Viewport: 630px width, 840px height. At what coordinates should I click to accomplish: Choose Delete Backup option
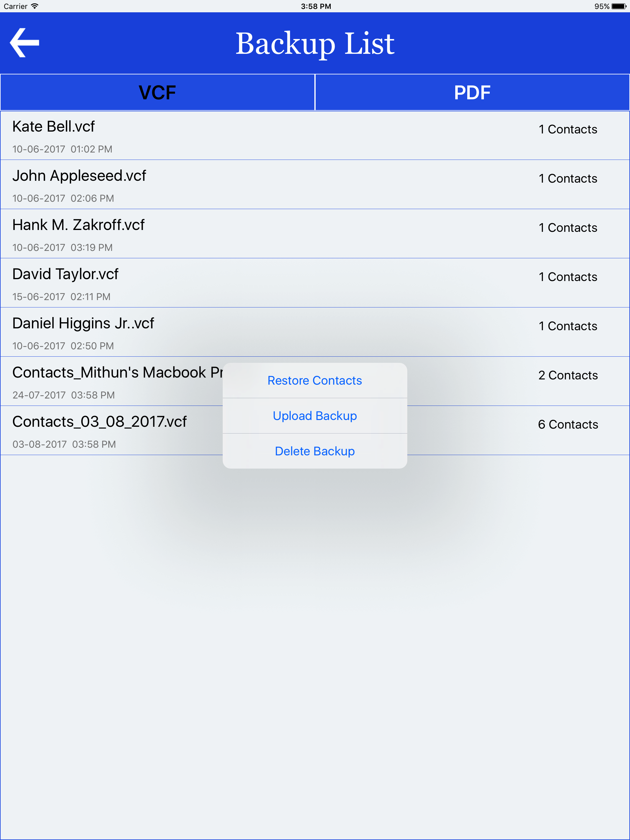point(315,451)
